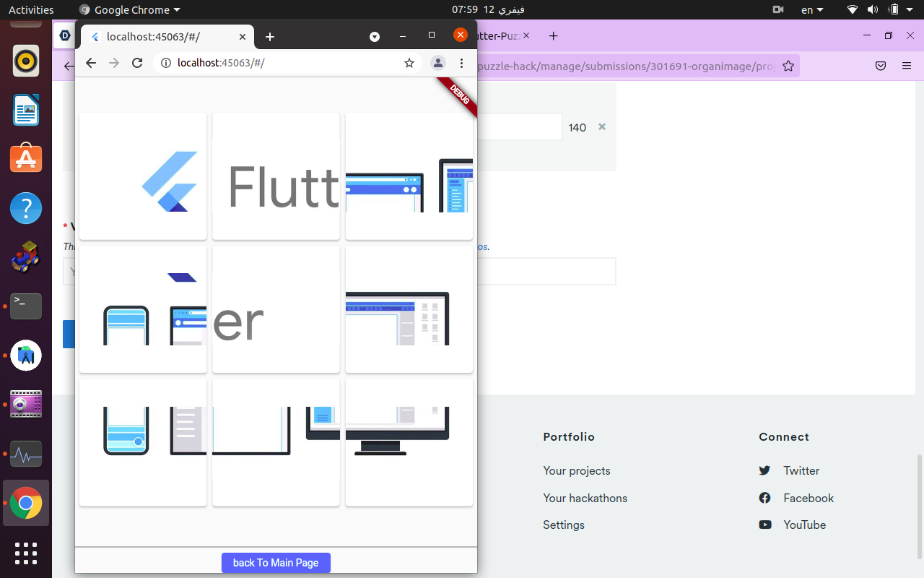924x578 pixels.
Task: Remove the entry with the x beside 140
Action: coord(602,126)
